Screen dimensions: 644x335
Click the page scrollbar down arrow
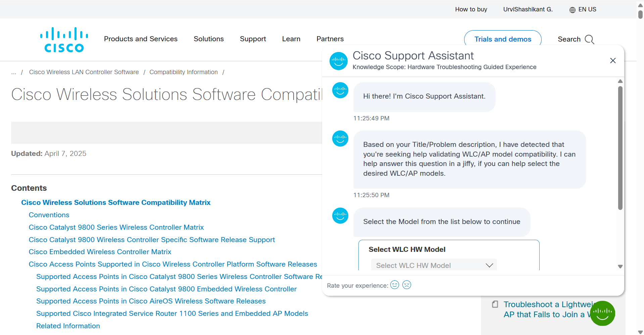(640, 332)
